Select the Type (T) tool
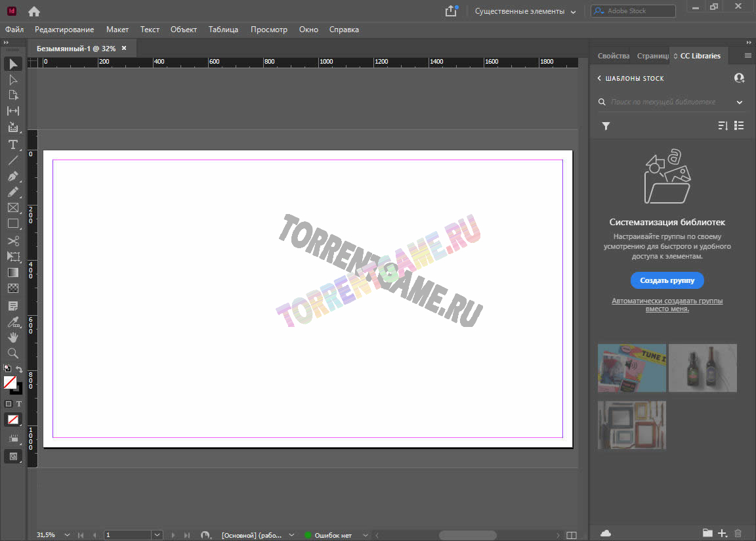The width and height of the screenshot is (756, 541). point(12,144)
